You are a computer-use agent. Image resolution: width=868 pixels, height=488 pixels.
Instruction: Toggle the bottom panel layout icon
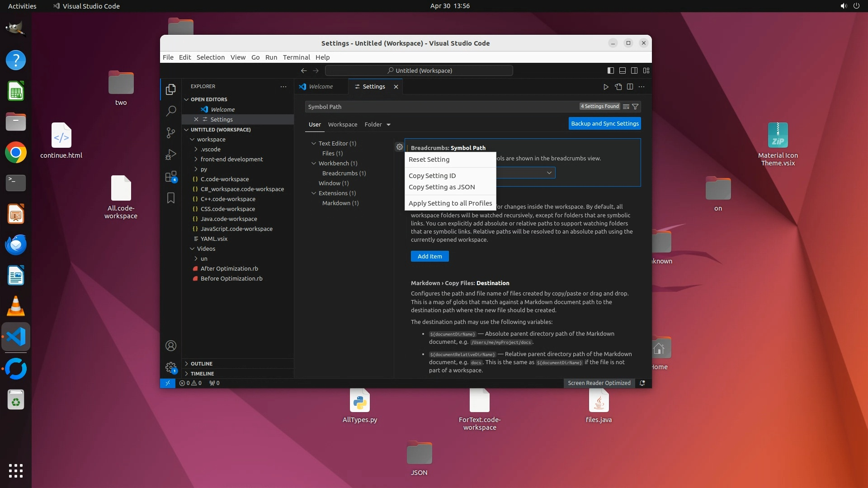(623, 70)
